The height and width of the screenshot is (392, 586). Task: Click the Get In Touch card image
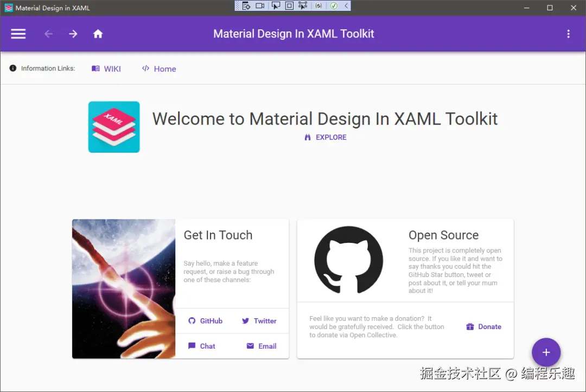[124, 289]
